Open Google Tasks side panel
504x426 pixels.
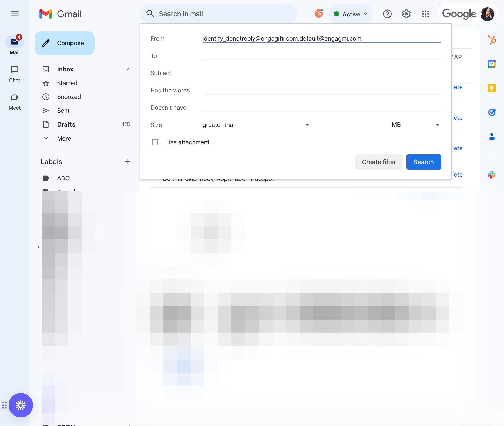pos(492,112)
